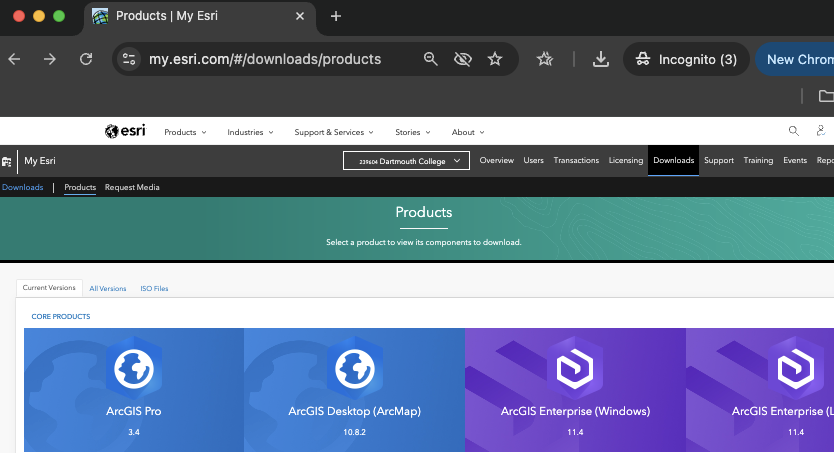Click the browser back arrow
Viewport: 834px width, 453px height.
coord(14,59)
